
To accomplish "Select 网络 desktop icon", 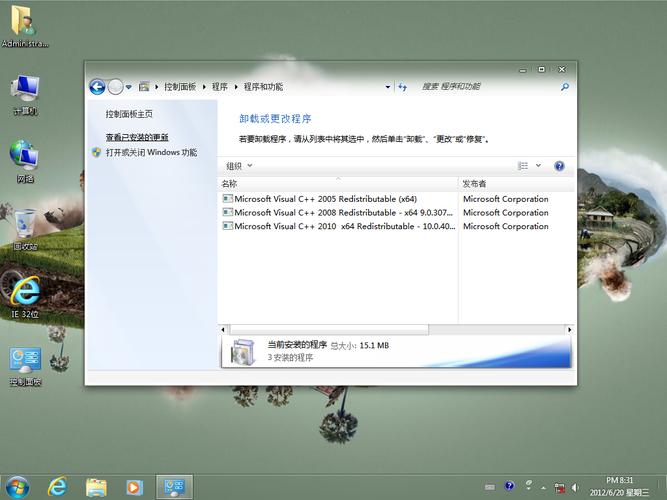I will 25,162.
